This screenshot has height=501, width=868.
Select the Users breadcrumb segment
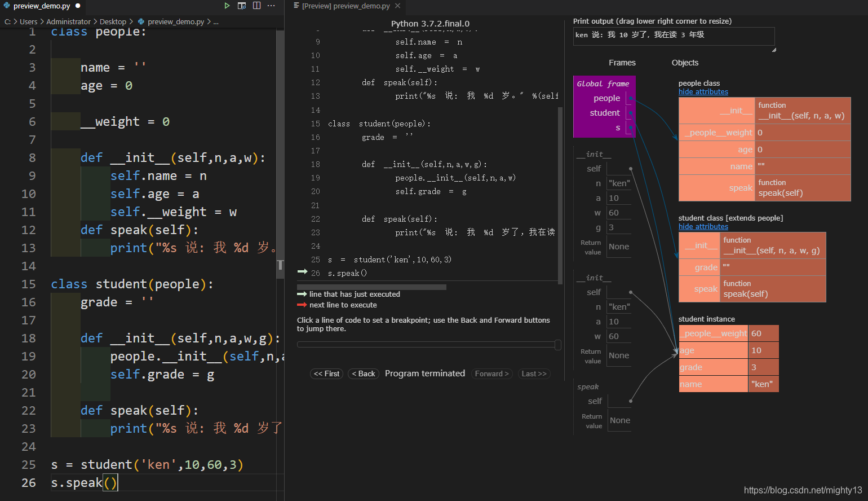click(x=28, y=21)
